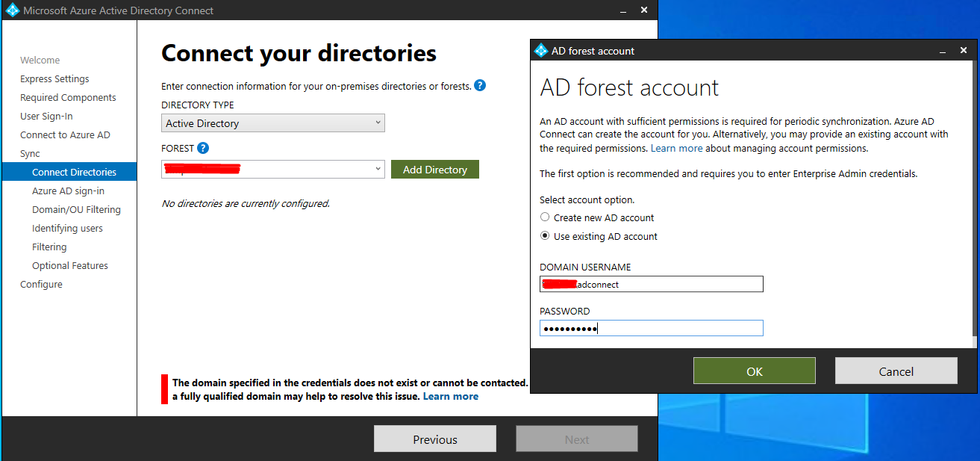This screenshot has height=461, width=980.
Task: Open Learn more link in error message
Action: 451,396
